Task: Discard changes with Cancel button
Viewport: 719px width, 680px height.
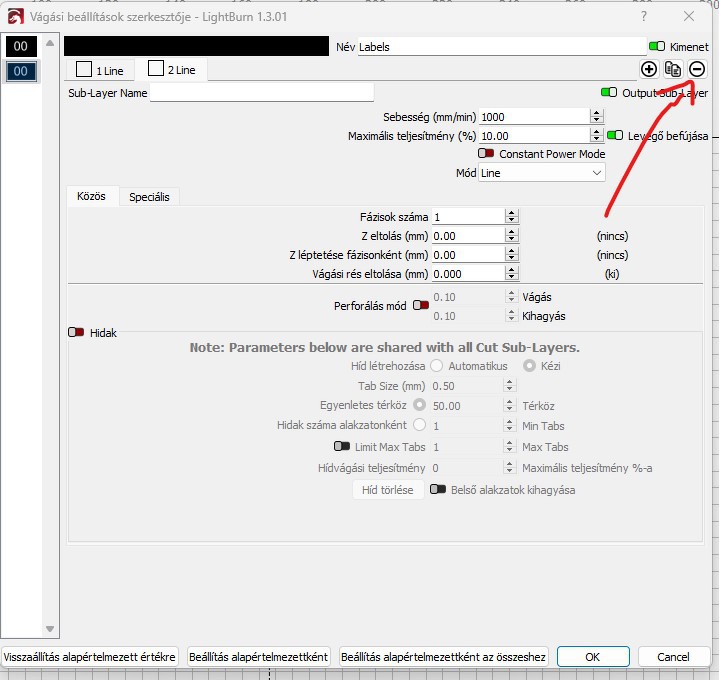Action: coord(673,657)
